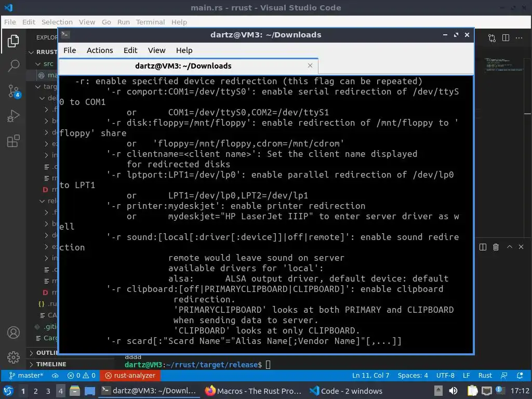Close the dartz@VM3 terminal tab

(310, 65)
